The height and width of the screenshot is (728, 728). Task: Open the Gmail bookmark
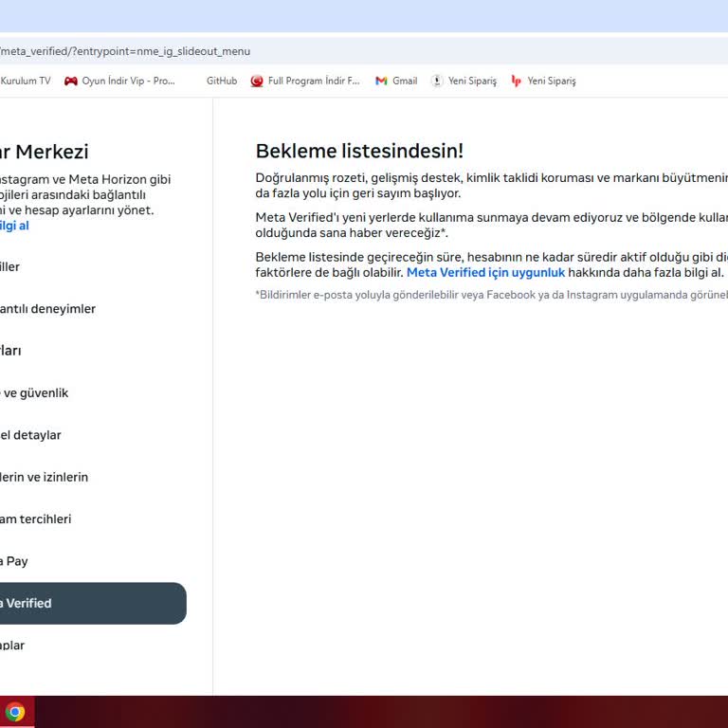pyautogui.click(x=396, y=81)
